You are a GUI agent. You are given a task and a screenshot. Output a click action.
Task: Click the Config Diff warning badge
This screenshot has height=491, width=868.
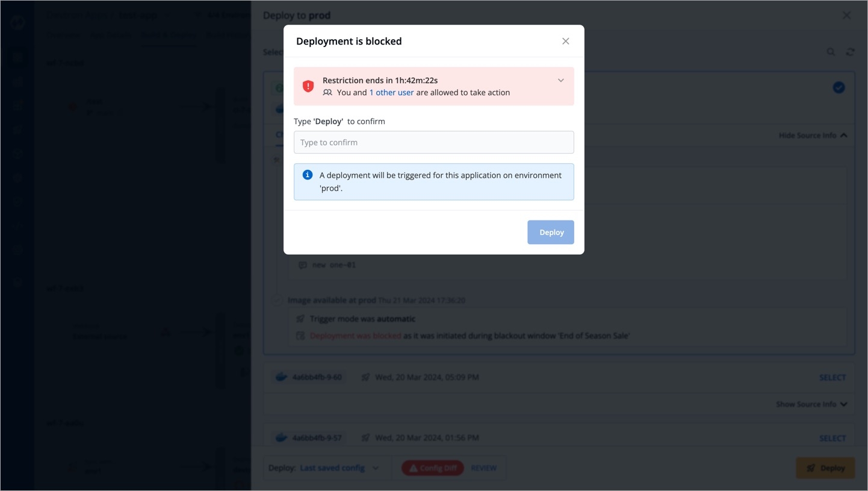coord(433,468)
